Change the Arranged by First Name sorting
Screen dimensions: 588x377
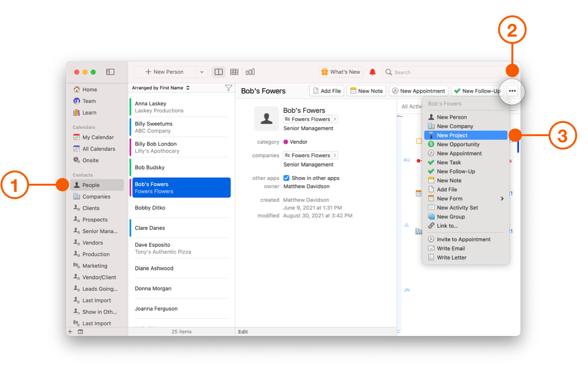coord(161,88)
